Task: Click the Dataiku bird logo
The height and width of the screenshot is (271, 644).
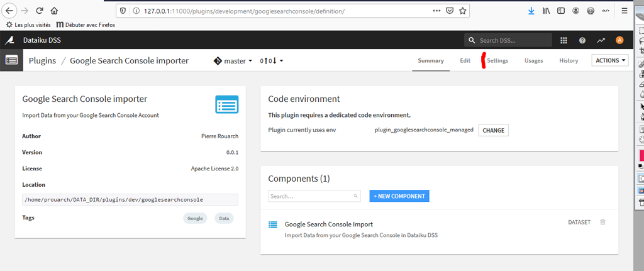Action: point(9,40)
